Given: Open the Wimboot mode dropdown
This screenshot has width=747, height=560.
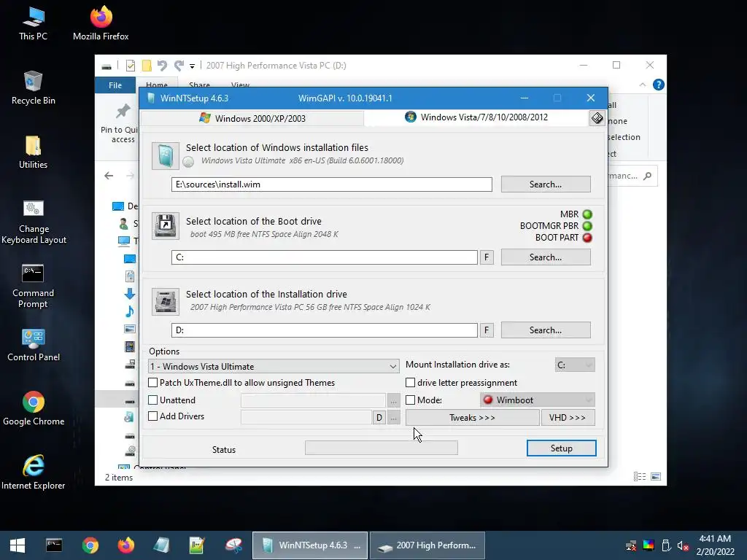Looking at the screenshot, I should pyautogui.click(x=538, y=400).
